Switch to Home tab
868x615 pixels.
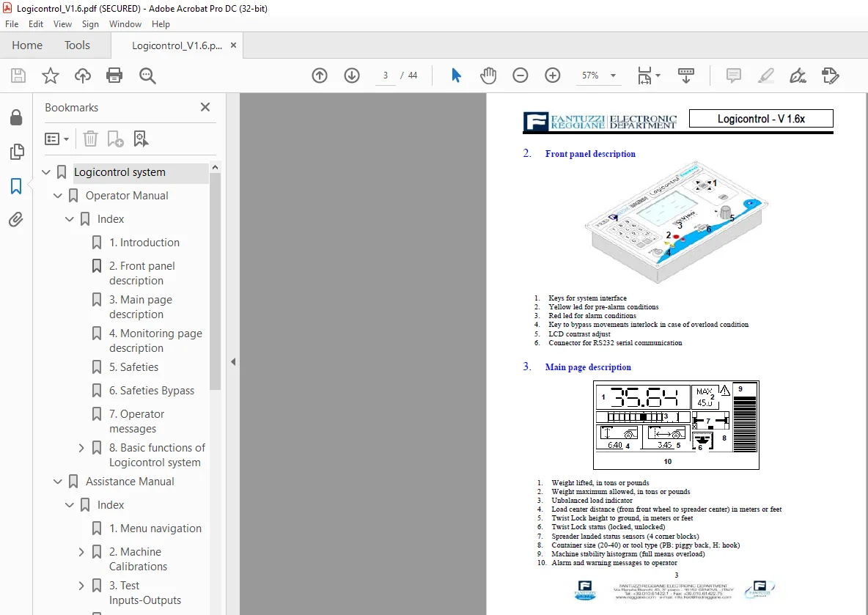point(27,45)
